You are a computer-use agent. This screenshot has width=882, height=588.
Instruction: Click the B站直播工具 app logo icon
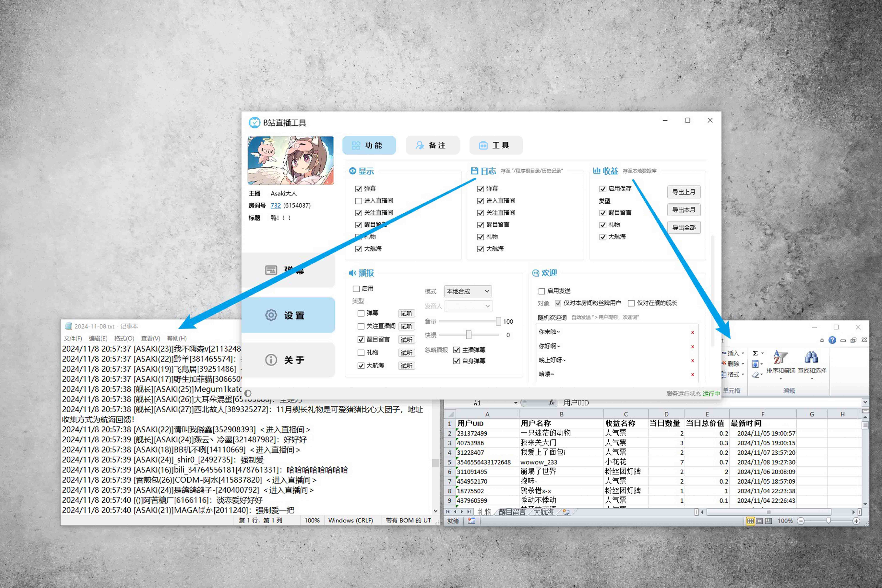click(254, 122)
